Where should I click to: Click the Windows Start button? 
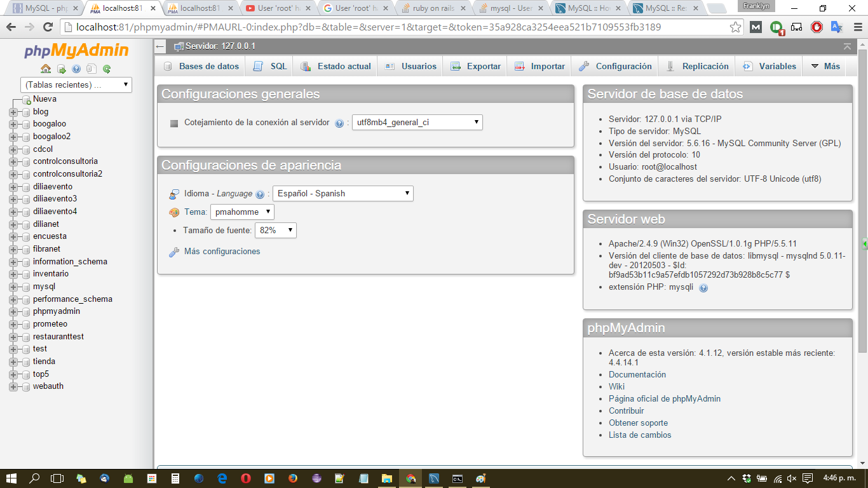[11, 478]
